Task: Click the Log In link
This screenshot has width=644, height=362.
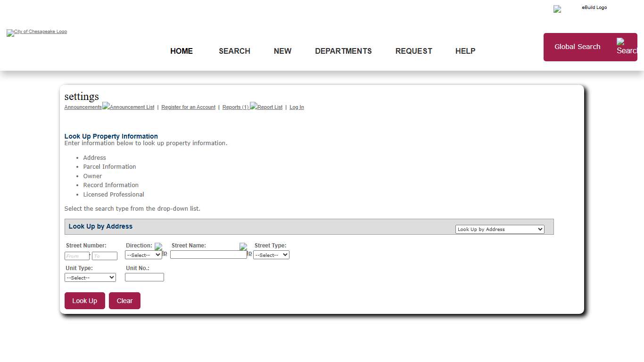Action: [297, 107]
